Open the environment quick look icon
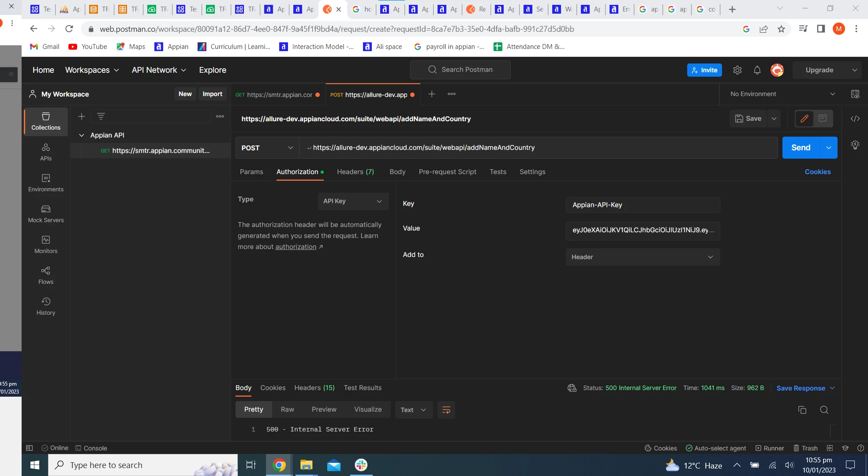Viewport: 868px width, 476px height. tap(855, 94)
